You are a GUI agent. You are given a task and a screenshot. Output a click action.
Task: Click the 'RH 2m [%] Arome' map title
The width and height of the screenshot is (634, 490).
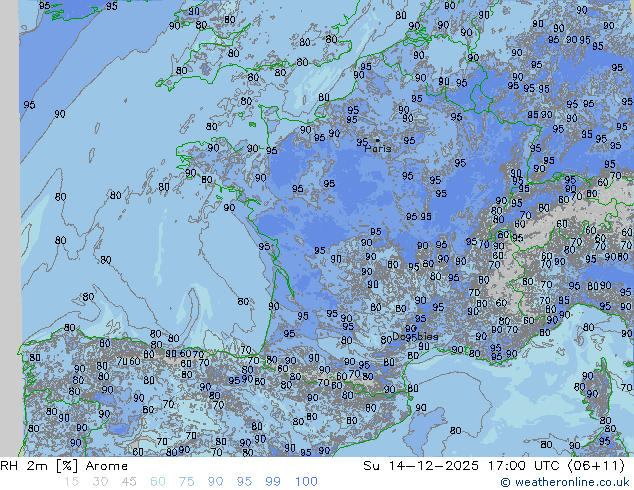pyautogui.click(x=64, y=466)
